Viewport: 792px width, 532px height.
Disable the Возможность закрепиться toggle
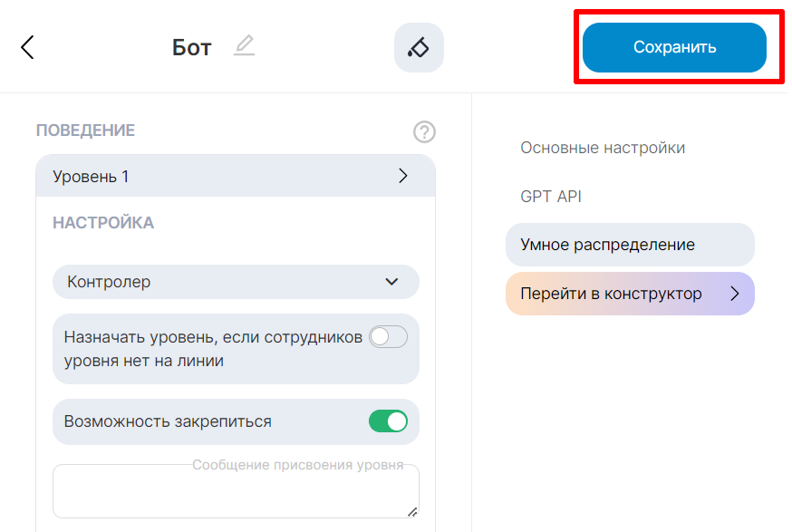click(x=388, y=421)
